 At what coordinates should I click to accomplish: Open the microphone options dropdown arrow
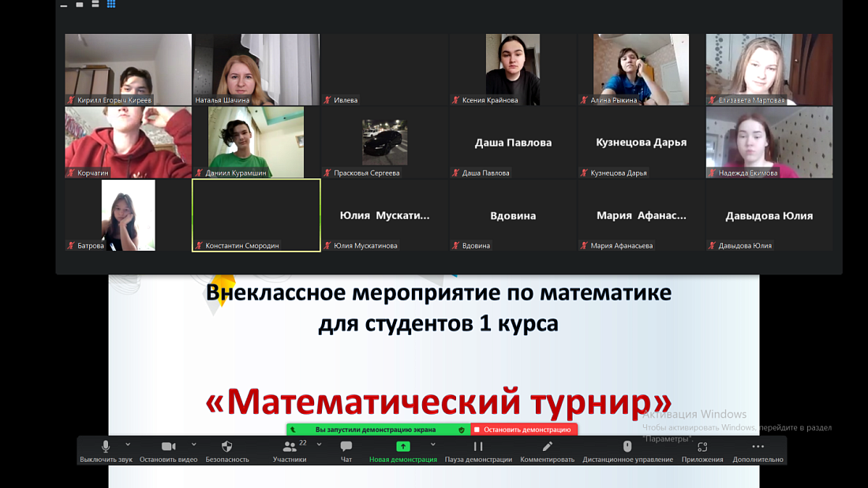pyautogui.click(x=126, y=444)
